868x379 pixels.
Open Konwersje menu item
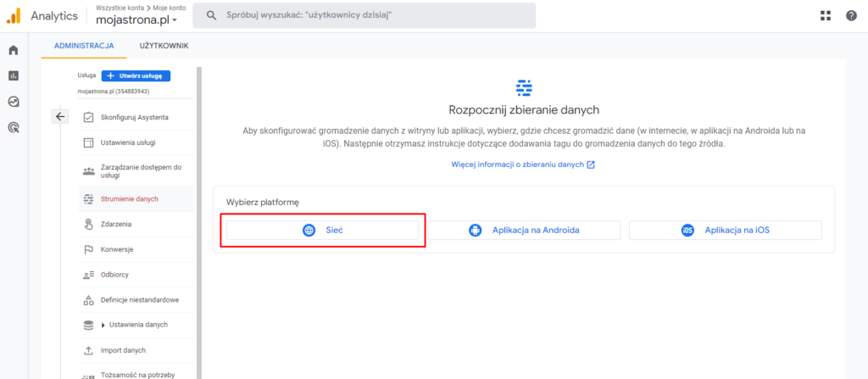(x=136, y=249)
